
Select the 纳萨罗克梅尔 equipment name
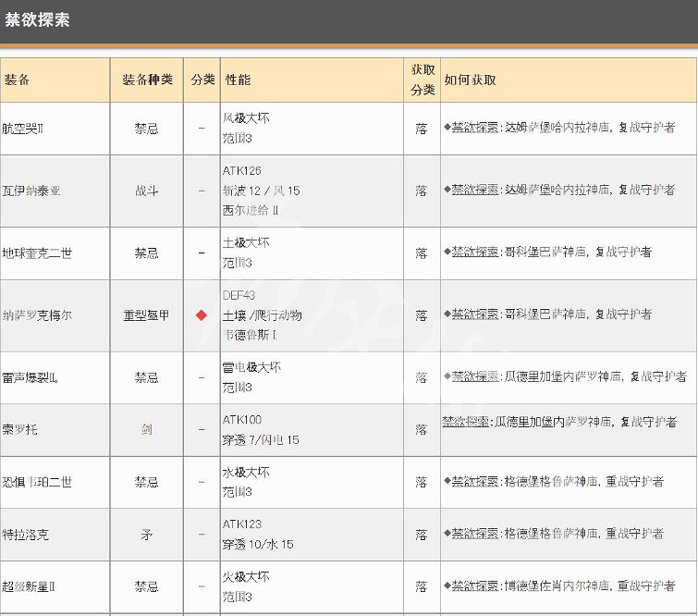[x=37, y=315]
